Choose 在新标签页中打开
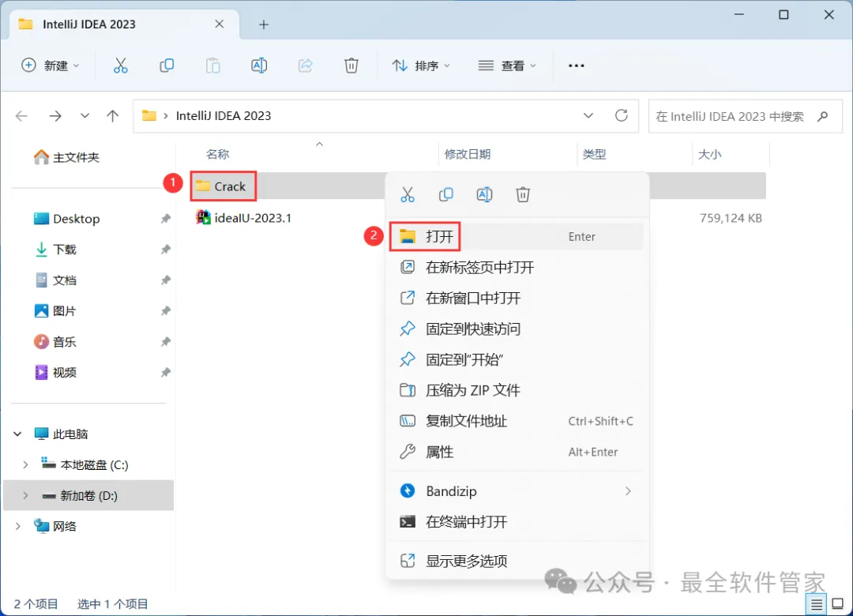The image size is (853, 616). 517,267
